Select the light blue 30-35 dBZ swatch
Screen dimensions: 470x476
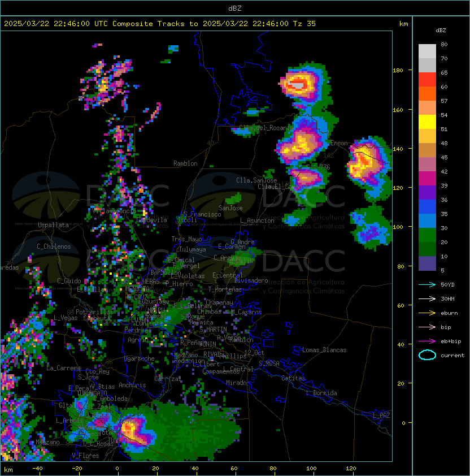pyautogui.click(x=427, y=220)
